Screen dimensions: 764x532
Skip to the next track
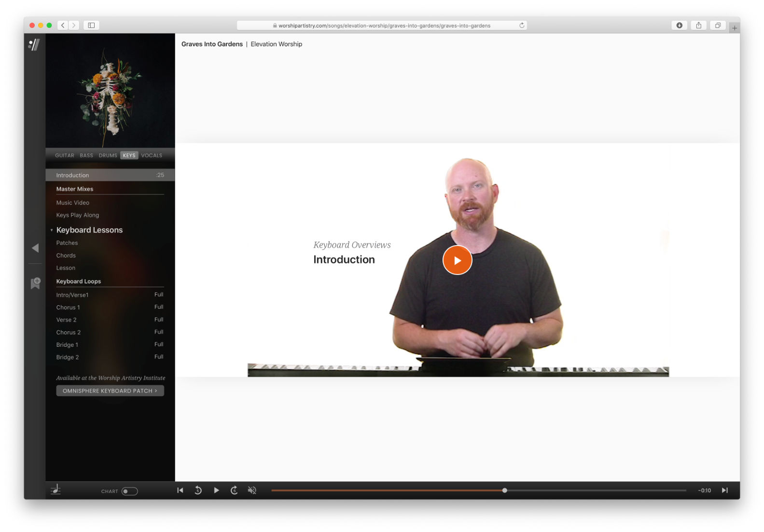click(724, 490)
